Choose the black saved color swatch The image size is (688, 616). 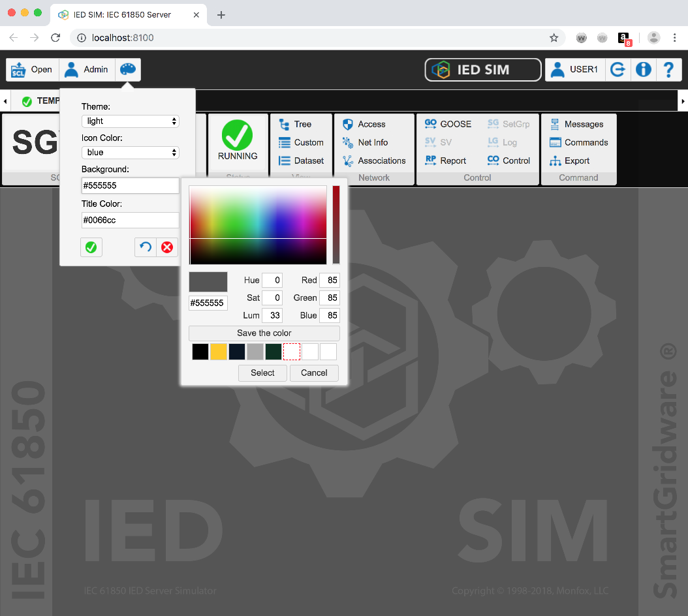(200, 352)
